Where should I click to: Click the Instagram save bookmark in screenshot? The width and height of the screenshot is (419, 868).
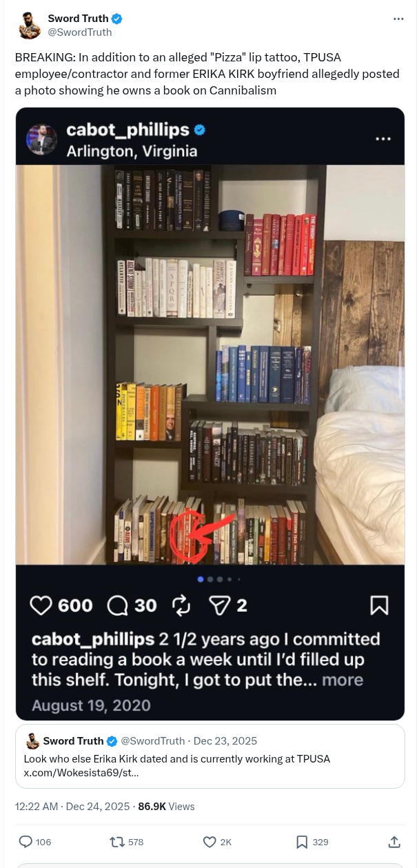pyautogui.click(x=379, y=605)
